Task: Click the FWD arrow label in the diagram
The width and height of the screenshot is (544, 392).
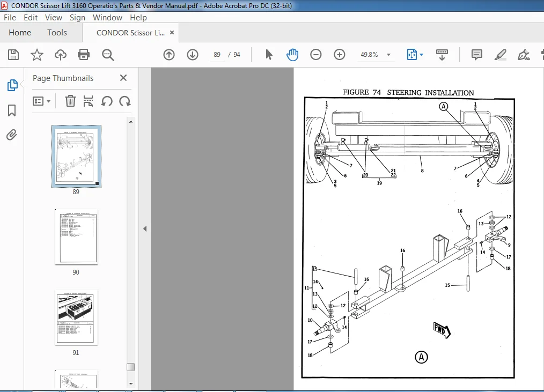Action: point(442,330)
